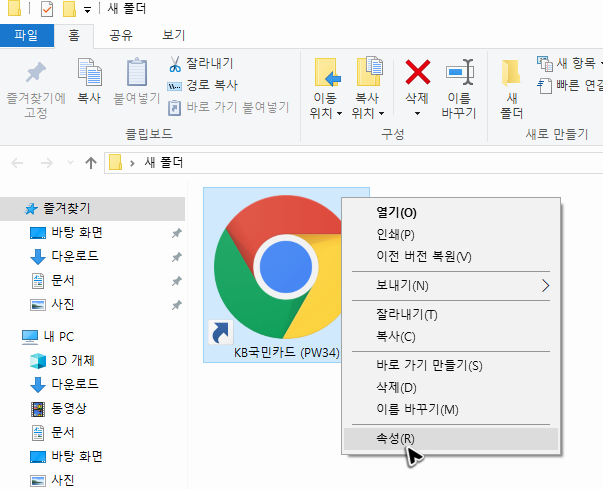Create a 새 폴더 from ribbon

[x=511, y=89]
